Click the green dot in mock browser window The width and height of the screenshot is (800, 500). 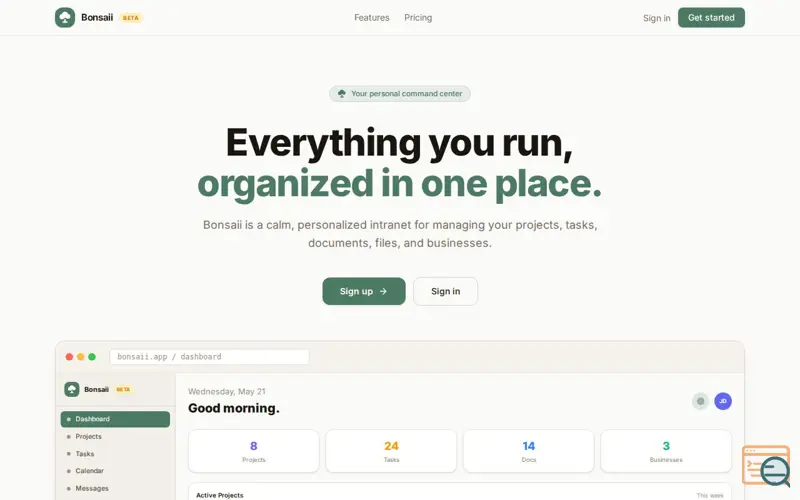coord(92,357)
